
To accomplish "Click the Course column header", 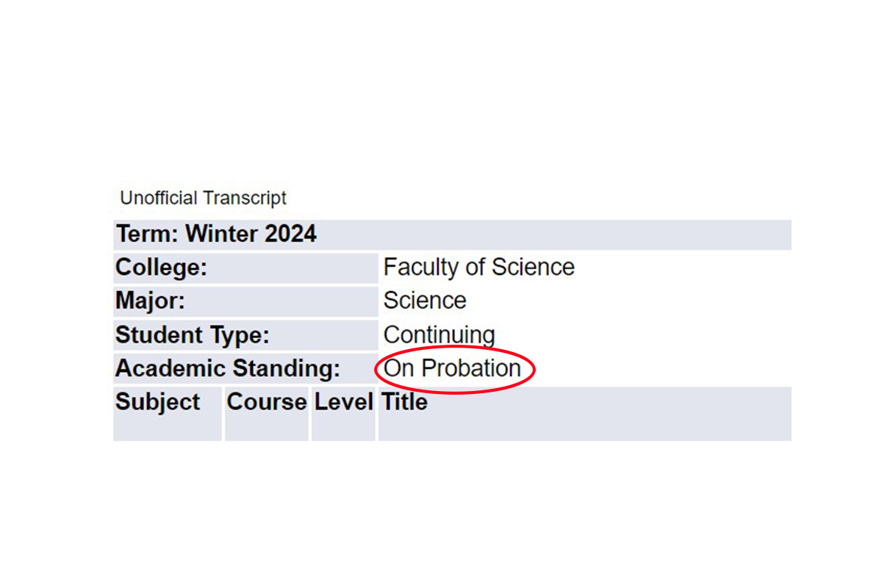I will coord(267,402).
